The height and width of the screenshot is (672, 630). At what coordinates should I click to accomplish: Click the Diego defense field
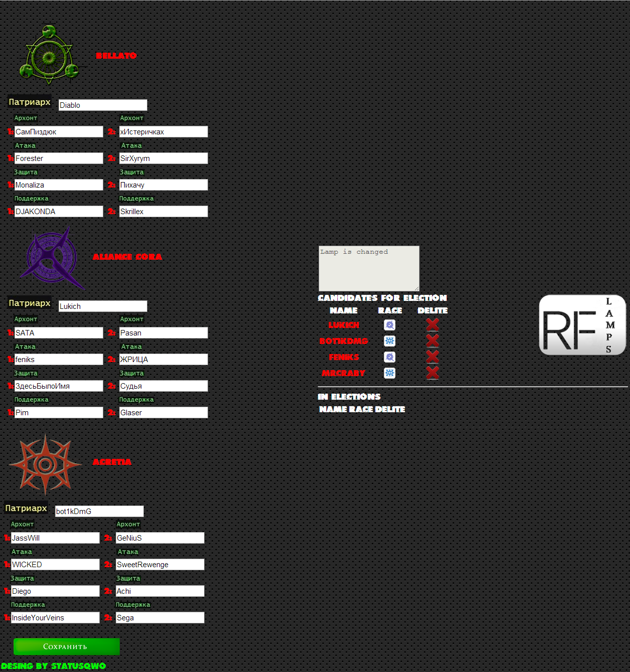(x=55, y=591)
